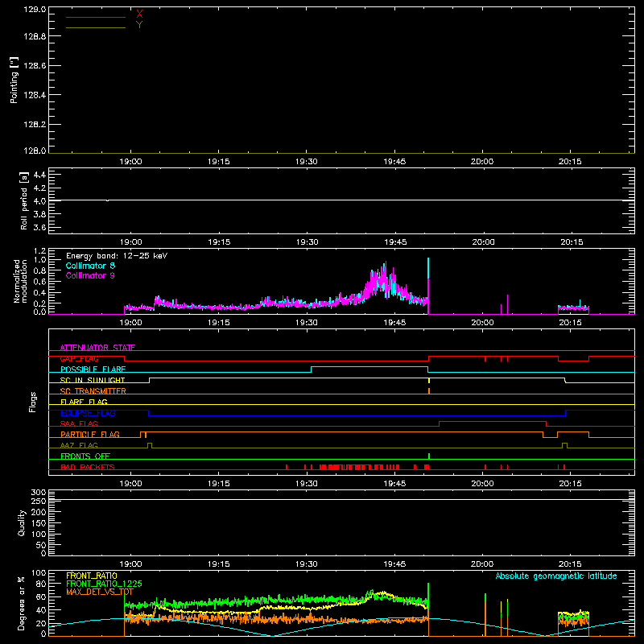Viewport: 644px width, 644px height.
Task: Click the SAA_FLAG label
Action: click(79, 423)
